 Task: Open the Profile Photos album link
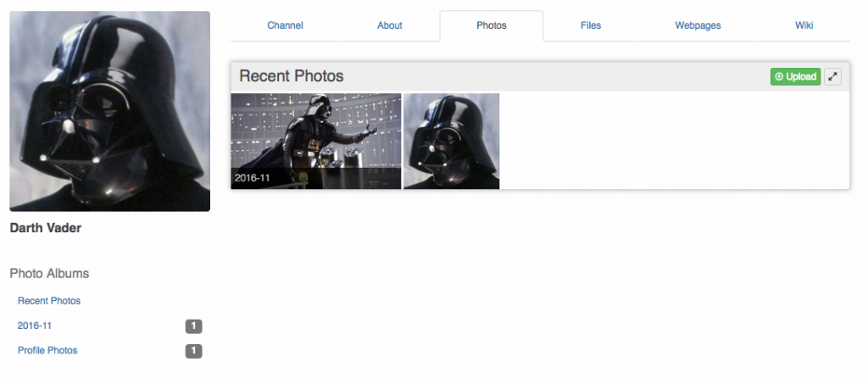tap(47, 350)
